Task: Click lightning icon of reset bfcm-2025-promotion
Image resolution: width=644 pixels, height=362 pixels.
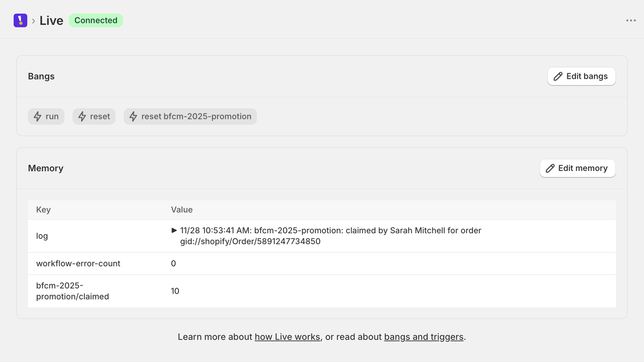Action: (x=133, y=117)
